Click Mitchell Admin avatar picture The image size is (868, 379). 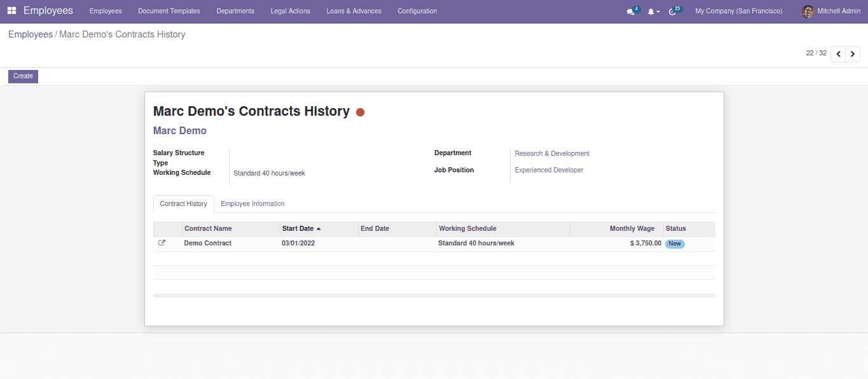tap(808, 11)
